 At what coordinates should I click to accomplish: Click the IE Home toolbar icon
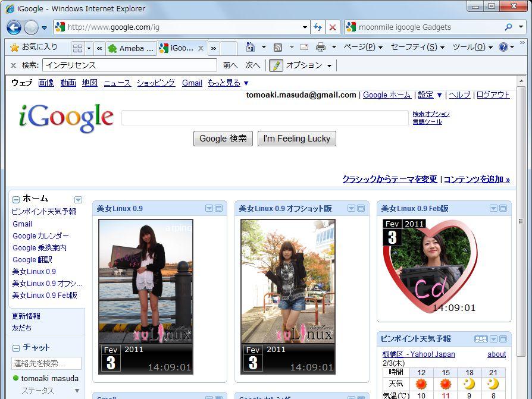click(251, 48)
